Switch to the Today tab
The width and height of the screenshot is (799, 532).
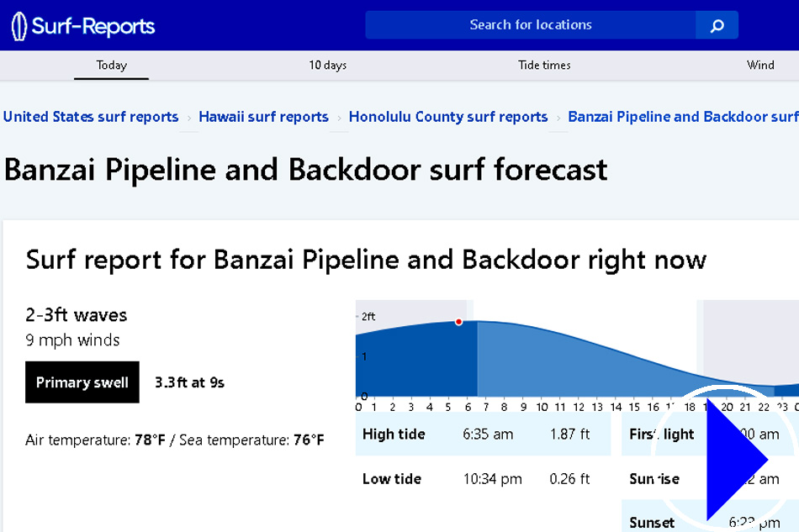(x=111, y=66)
